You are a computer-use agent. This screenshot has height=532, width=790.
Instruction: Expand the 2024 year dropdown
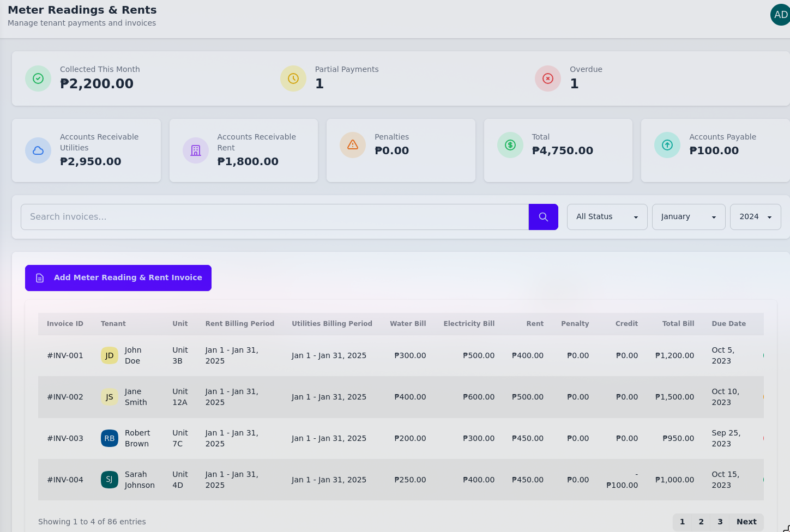(x=755, y=216)
